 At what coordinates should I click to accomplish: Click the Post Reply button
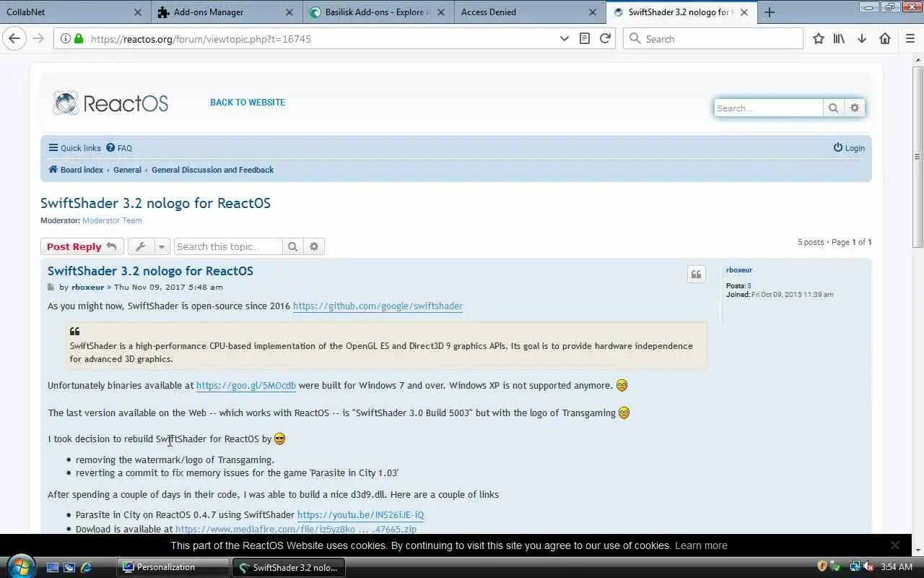coord(82,246)
